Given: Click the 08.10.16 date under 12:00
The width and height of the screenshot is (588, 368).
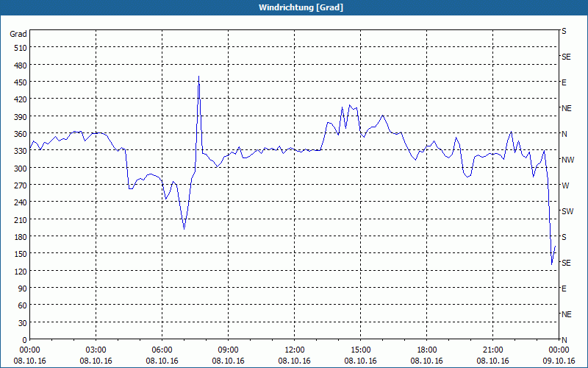Looking at the screenshot, I should [x=295, y=361].
